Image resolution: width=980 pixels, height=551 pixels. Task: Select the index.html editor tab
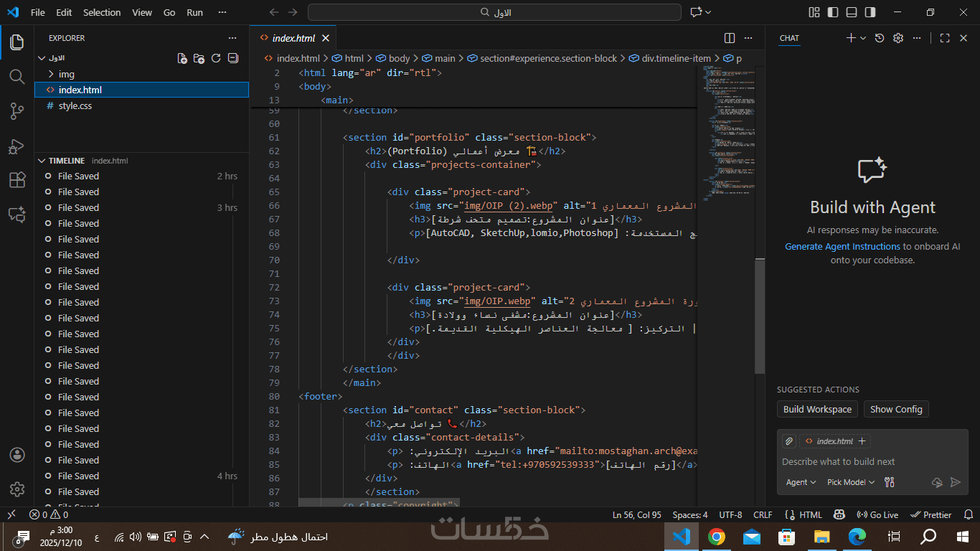(x=293, y=38)
